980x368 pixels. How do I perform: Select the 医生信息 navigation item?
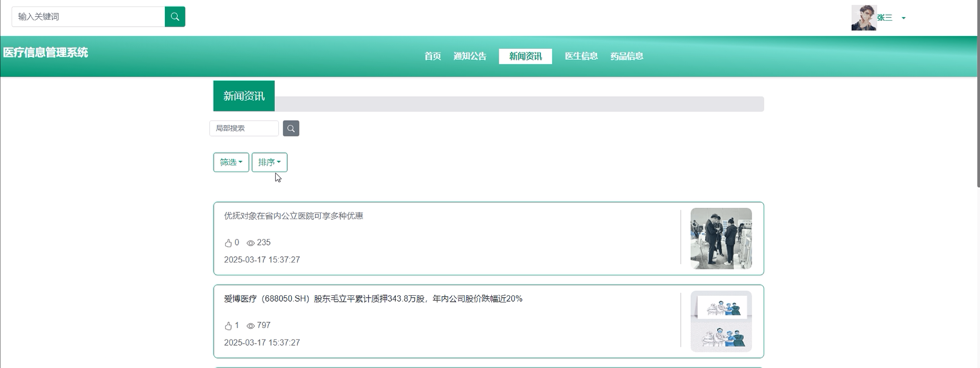pos(581,56)
